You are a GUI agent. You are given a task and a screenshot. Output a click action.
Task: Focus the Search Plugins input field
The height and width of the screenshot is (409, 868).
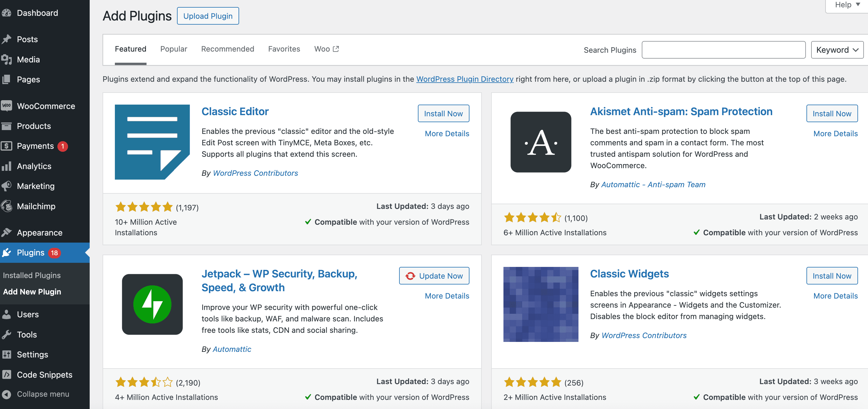pyautogui.click(x=724, y=50)
